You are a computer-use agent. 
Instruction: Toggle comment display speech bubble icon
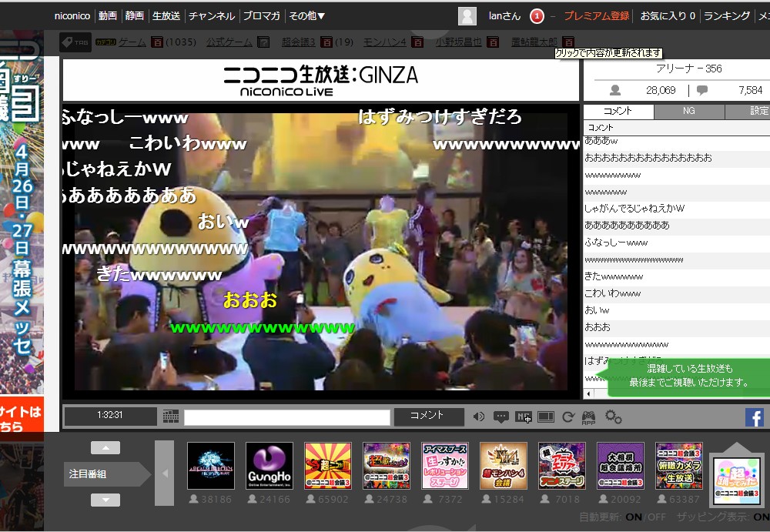coord(501,417)
